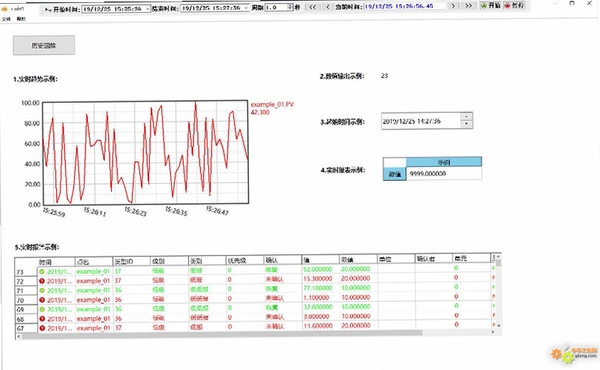Click the 时间 column header in alarm table
The image size is (600, 370).
[56, 262]
